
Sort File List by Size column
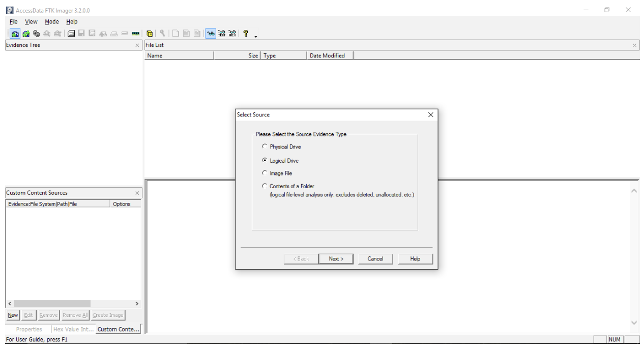point(238,56)
